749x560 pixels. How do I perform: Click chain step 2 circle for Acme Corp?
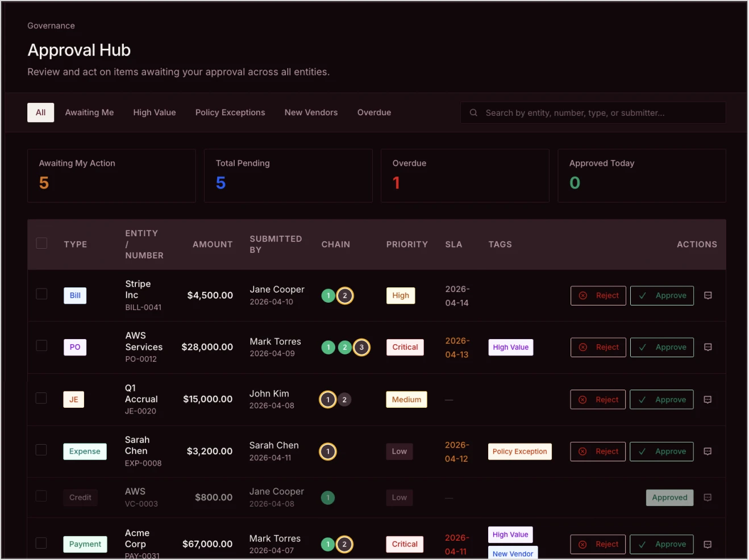click(x=344, y=544)
